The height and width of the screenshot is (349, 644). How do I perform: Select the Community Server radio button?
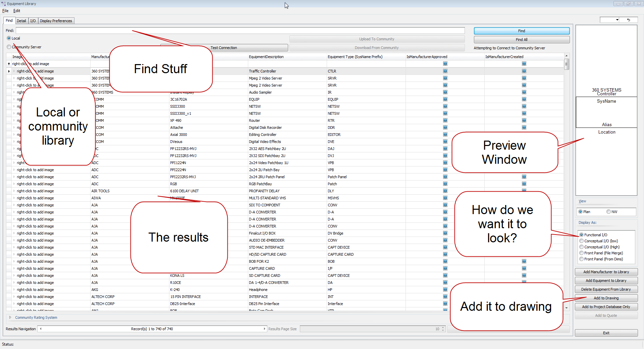click(9, 47)
